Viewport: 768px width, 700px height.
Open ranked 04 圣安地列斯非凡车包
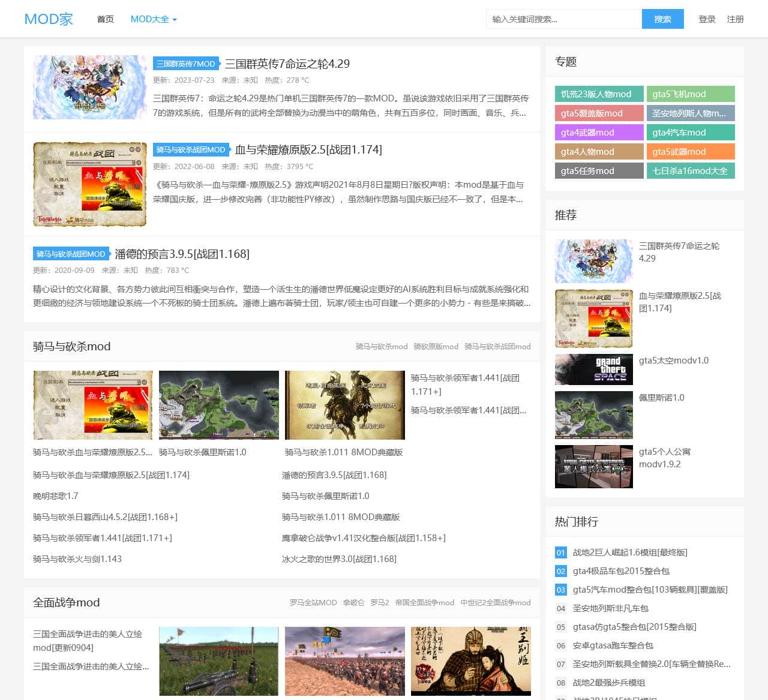(611, 608)
